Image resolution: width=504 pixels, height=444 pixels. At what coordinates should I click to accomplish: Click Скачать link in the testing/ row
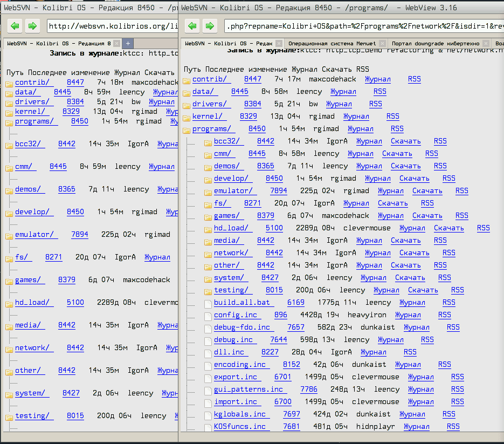(x=423, y=290)
